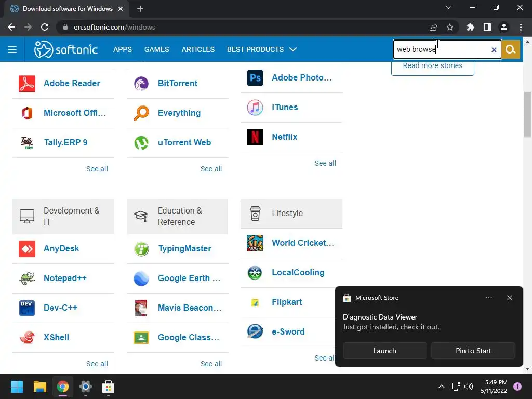The height and width of the screenshot is (399, 532).
Task: Click the Google Classroom icon
Action: (x=141, y=338)
